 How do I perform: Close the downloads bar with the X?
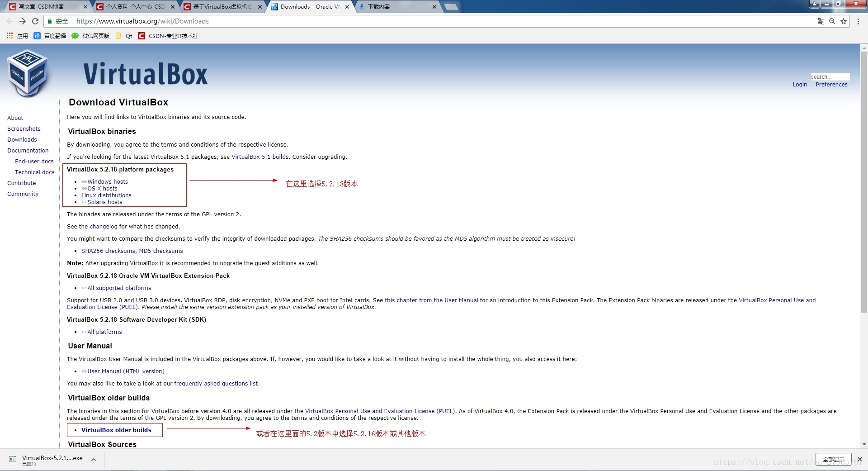click(860, 459)
